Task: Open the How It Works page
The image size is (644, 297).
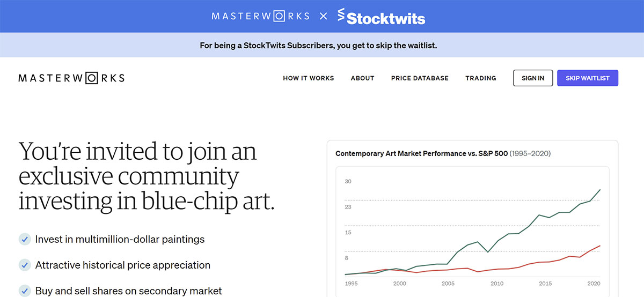Action: 308,78
